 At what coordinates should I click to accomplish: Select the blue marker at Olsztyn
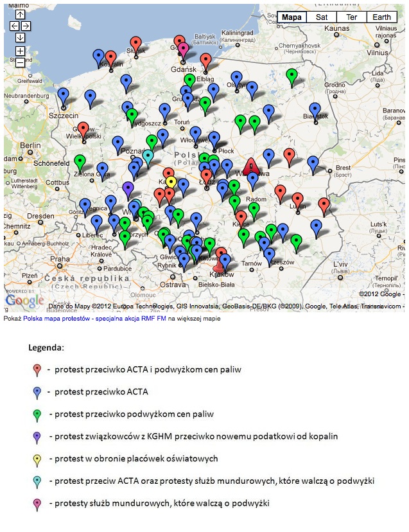coord(237,80)
